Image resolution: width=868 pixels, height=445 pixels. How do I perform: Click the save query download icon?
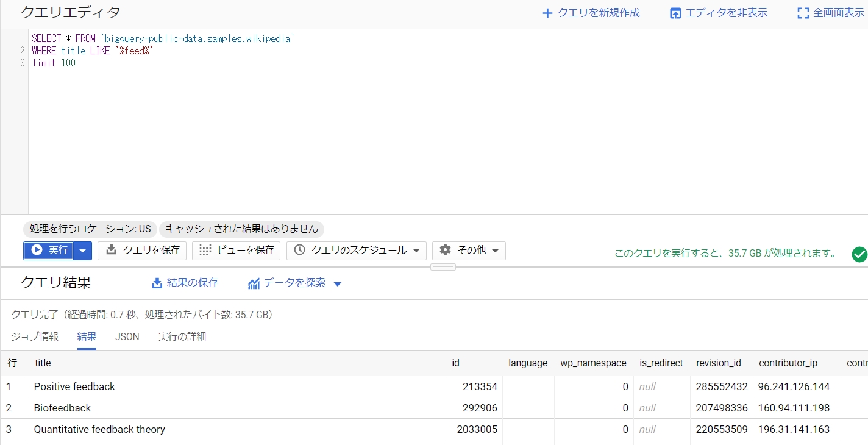coord(111,250)
